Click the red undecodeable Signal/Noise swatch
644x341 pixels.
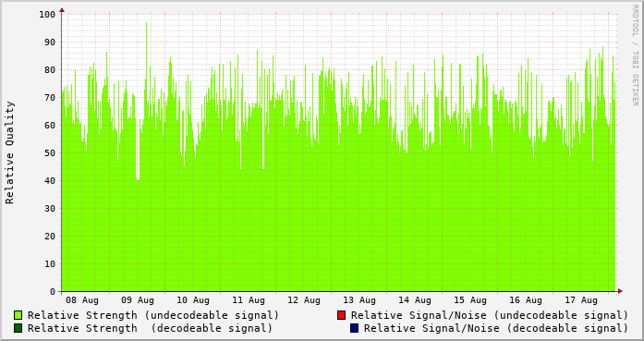pos(341,315)
